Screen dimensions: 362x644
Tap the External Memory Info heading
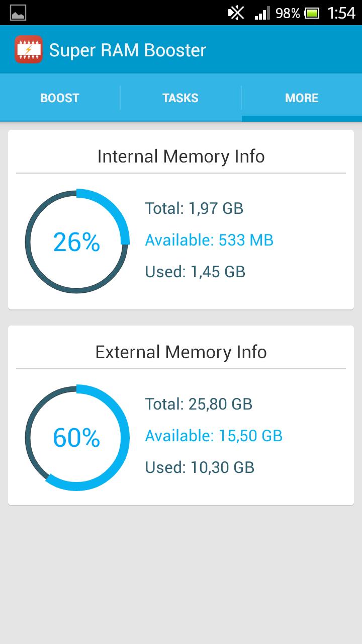(181, 352)
